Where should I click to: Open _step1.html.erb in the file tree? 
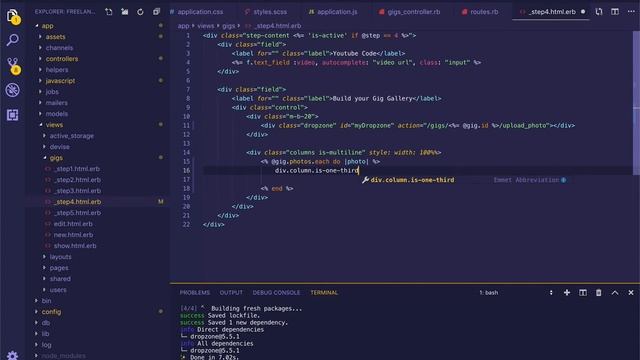click(x=77, y=169)
